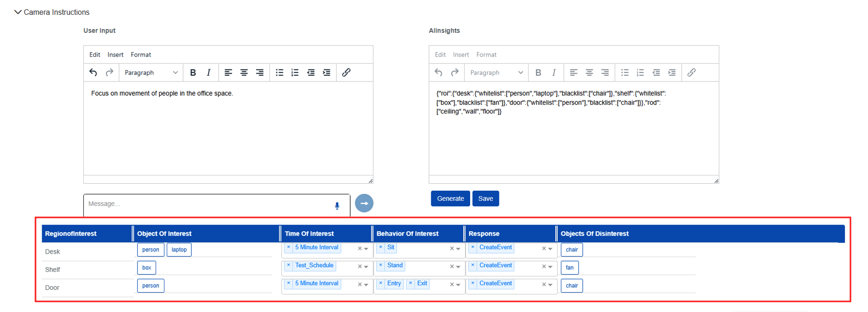The image size is (868, 312).
Task: Expand Desk row Response dropdown arrow
Action: (x=550, y=249)
